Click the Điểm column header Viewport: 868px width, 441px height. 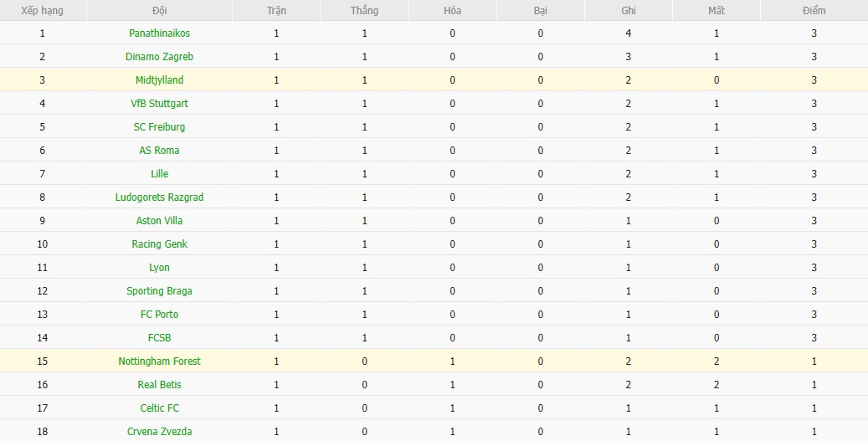pyautogui.click(x=813, y=11)
